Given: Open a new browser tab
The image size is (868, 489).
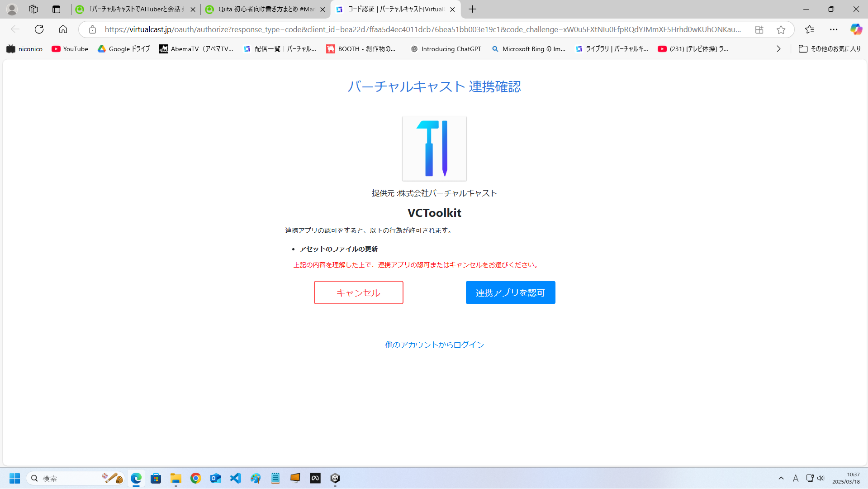Looking at the screenshot, I should 473,9.
